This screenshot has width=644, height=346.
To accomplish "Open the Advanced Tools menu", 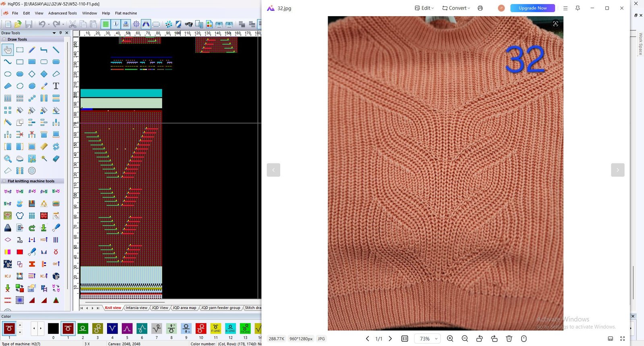I will 62,13.
